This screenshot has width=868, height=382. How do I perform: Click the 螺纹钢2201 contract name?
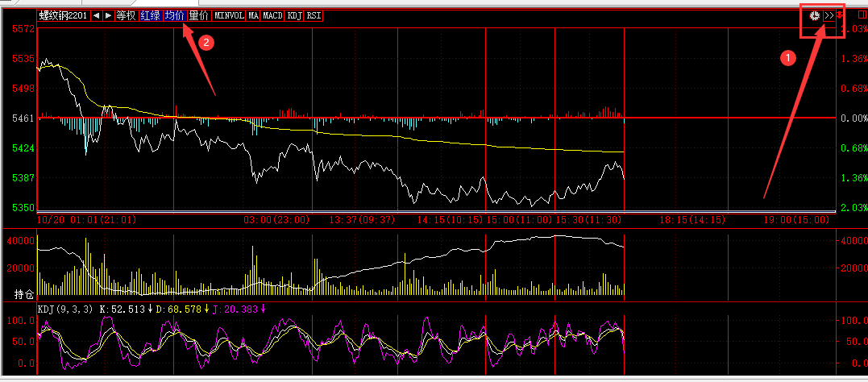tap(63, 15)
